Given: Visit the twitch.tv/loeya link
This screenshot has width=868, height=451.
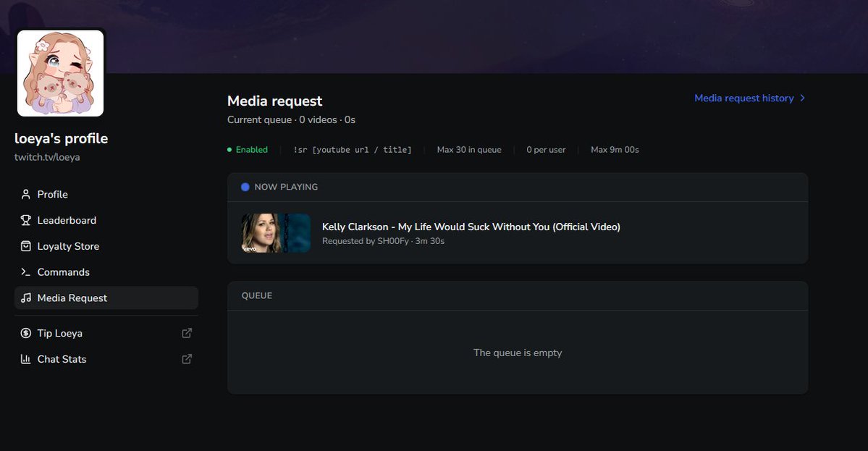Looking at the screenshot, I should pos(47,157).
